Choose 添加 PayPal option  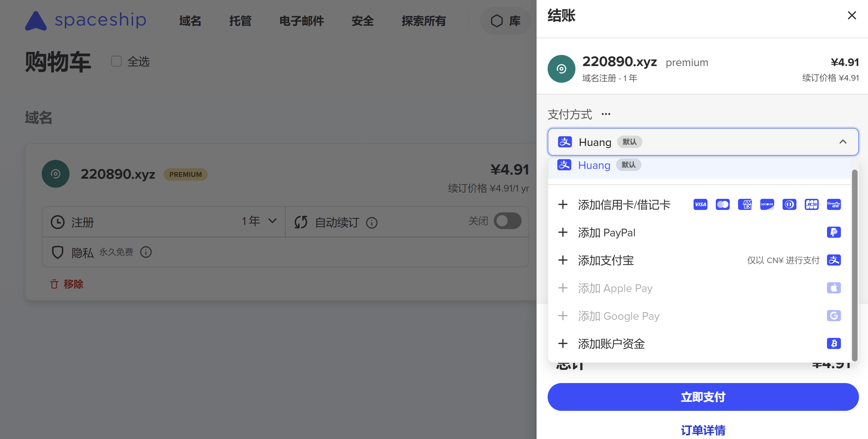699,232
